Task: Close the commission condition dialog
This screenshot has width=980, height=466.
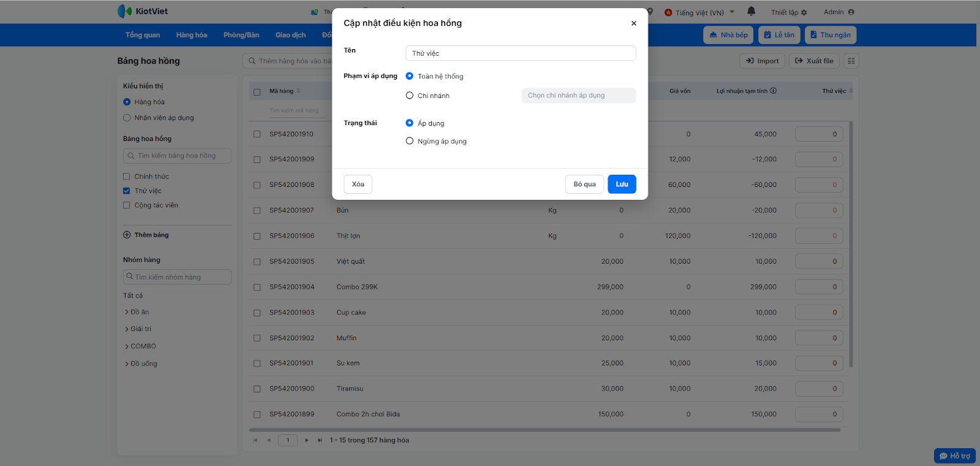Action: 634,23
